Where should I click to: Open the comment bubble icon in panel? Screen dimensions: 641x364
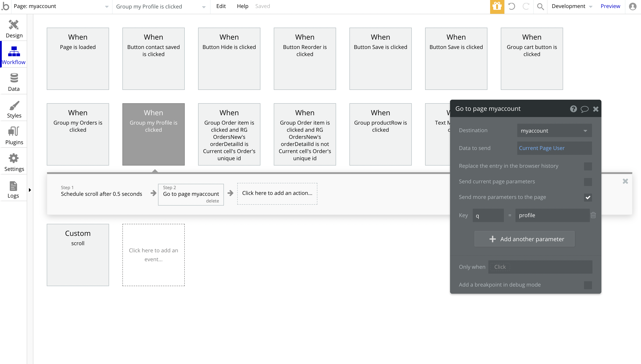(x=584, y=109)
